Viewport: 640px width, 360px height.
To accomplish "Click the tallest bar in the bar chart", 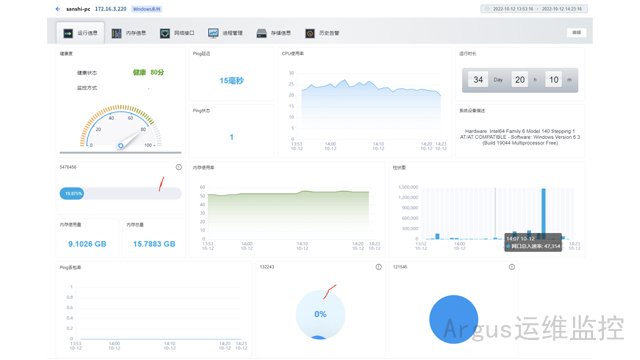I will (543, 213).
